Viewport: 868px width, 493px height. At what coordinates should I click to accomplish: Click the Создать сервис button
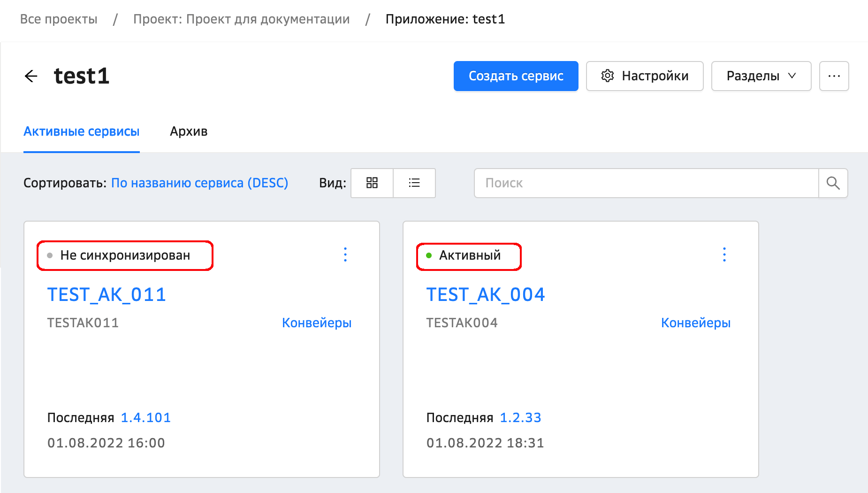point(516,76)
